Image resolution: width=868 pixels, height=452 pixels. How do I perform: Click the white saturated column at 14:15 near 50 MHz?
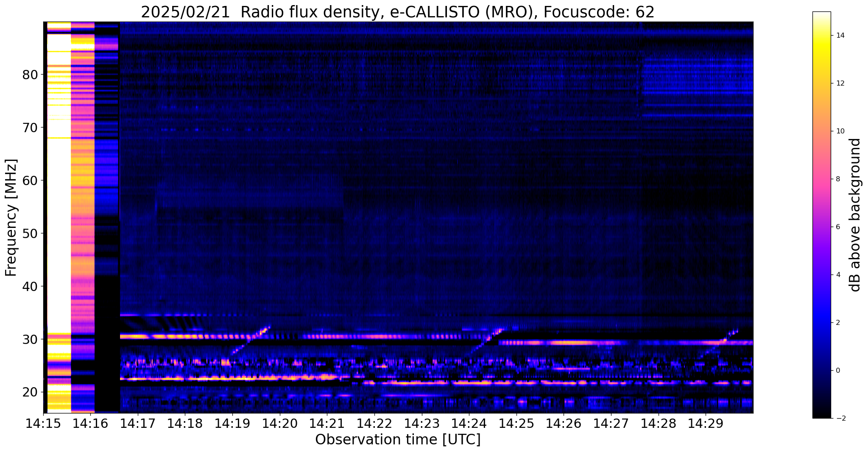tap(59, 234)
